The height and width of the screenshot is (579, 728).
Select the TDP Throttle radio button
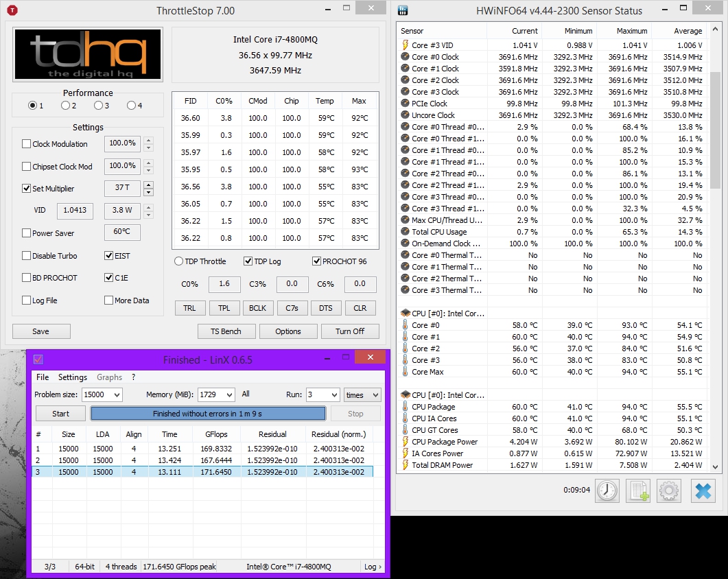tap(179, 261)
